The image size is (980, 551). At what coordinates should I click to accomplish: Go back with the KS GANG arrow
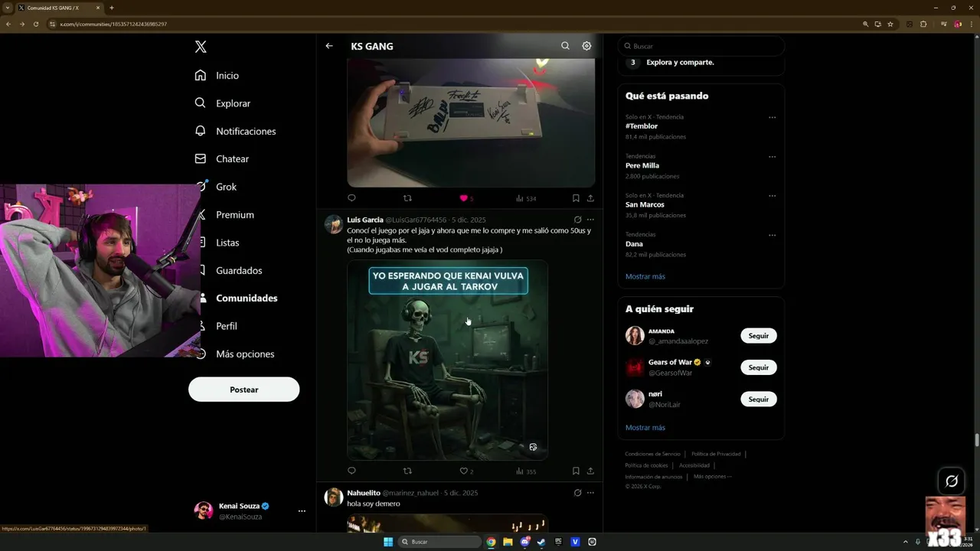[x=329, y=46]
